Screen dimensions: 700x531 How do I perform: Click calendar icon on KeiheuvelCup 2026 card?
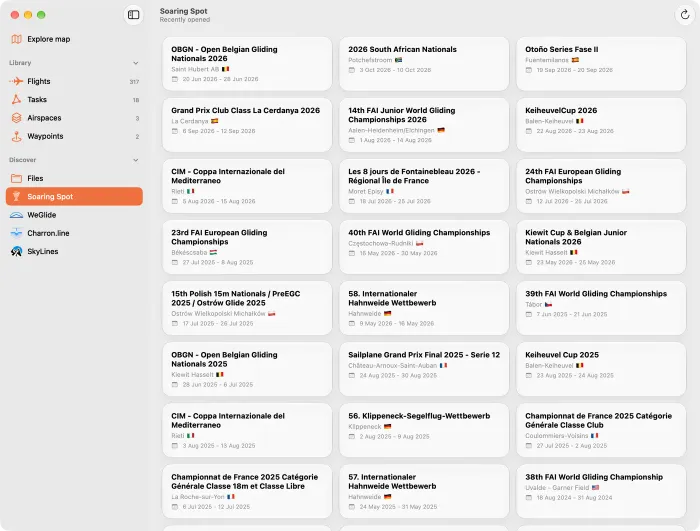click(x=529, y=131)
